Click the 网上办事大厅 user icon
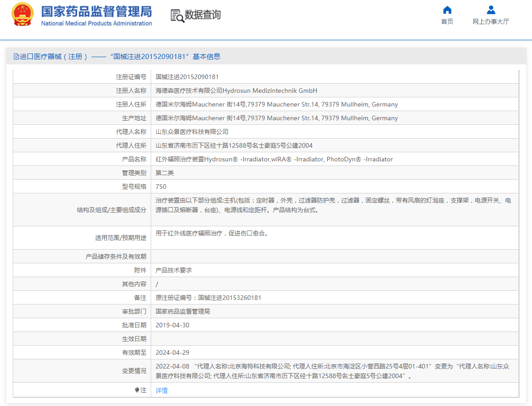 pos(490,10)
